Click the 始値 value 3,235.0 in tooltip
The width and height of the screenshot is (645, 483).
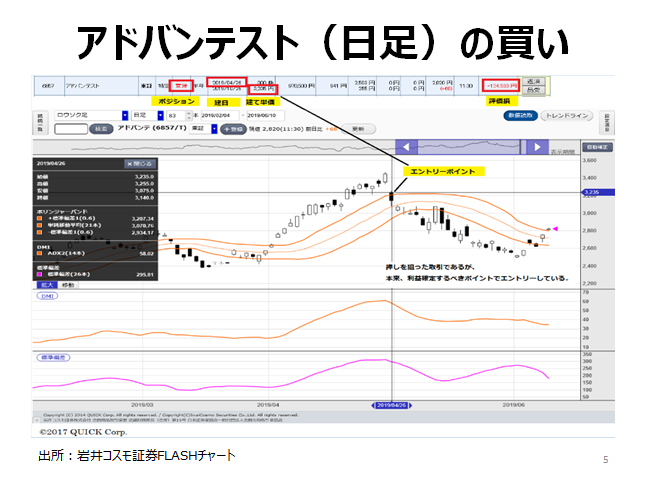point(144,177)
